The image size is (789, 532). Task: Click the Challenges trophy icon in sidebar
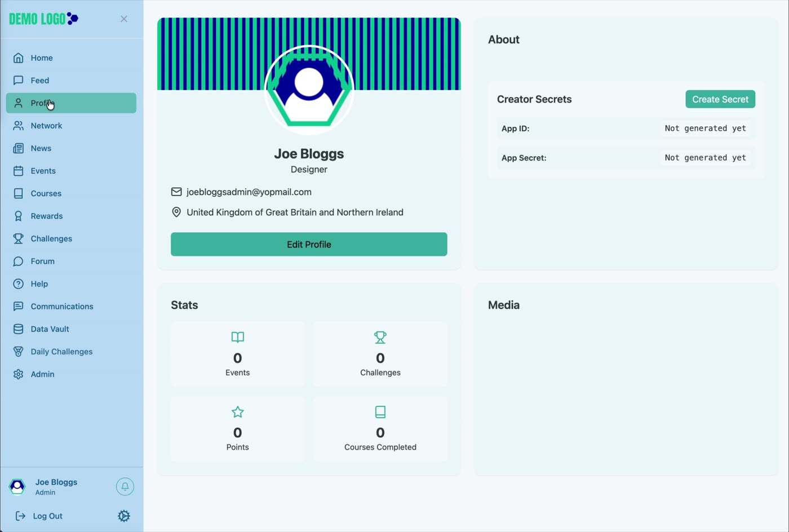click(19, 238)
